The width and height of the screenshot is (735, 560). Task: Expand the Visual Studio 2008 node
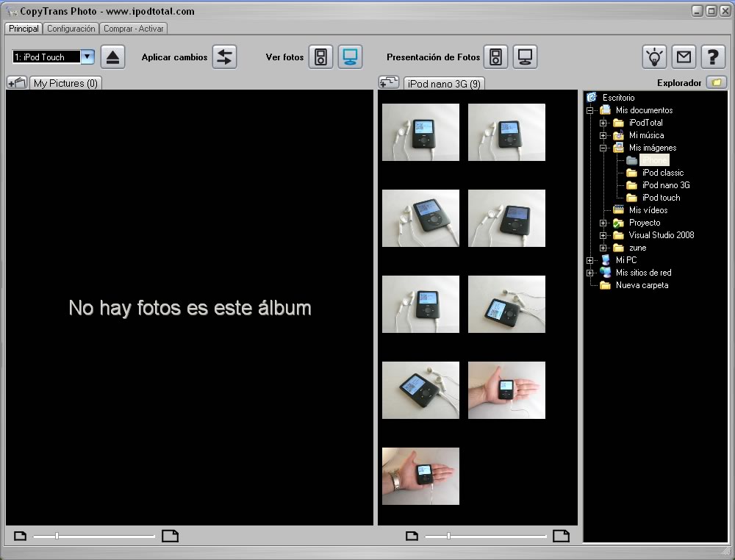(x=603, y=235)
